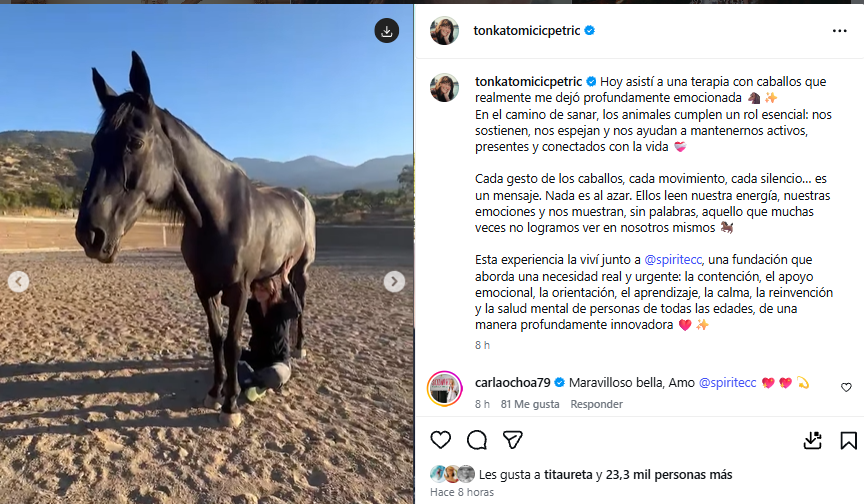Like the post with the heart icon
Screen dimensions: 864x504
pyautogui.click(x=440, y=440)
